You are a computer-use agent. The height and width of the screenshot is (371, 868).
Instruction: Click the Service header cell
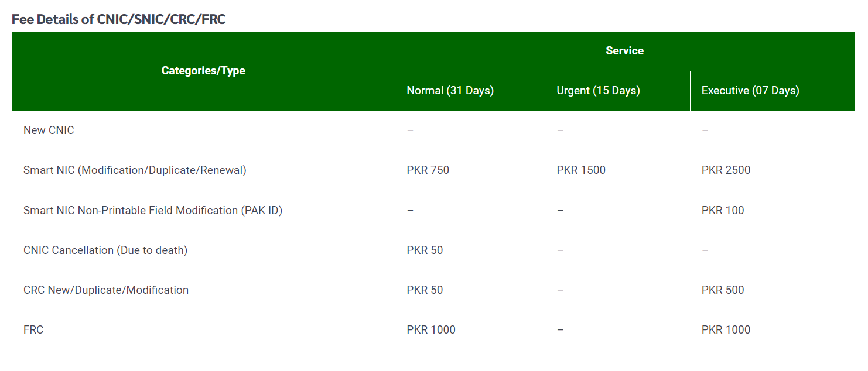(x=624, y=51)
